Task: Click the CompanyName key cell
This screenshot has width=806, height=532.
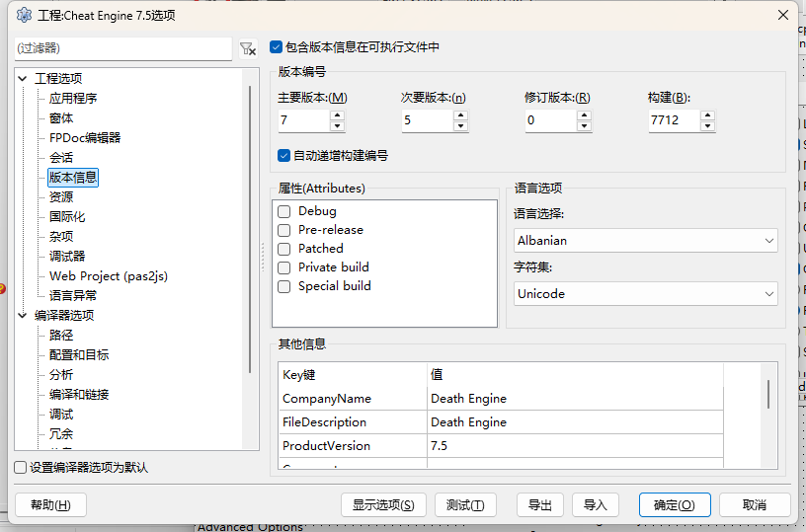Action: [354, 399]
